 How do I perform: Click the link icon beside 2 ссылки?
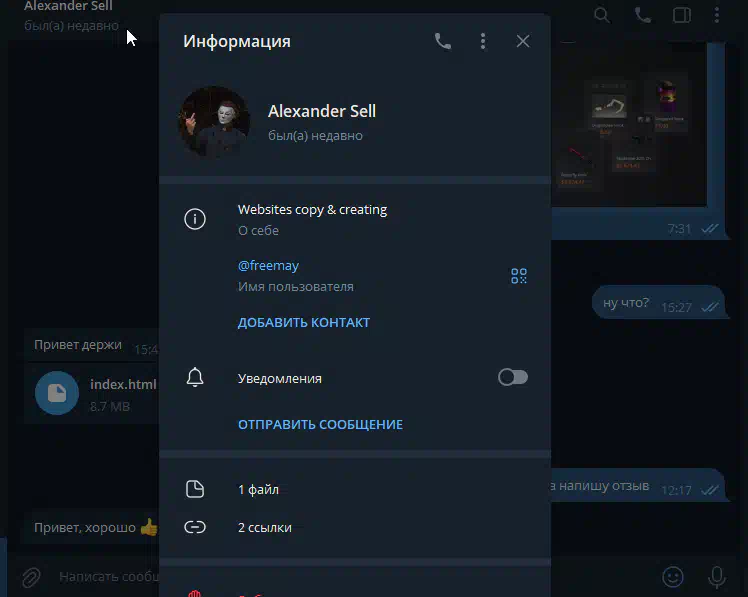point(195,527)
